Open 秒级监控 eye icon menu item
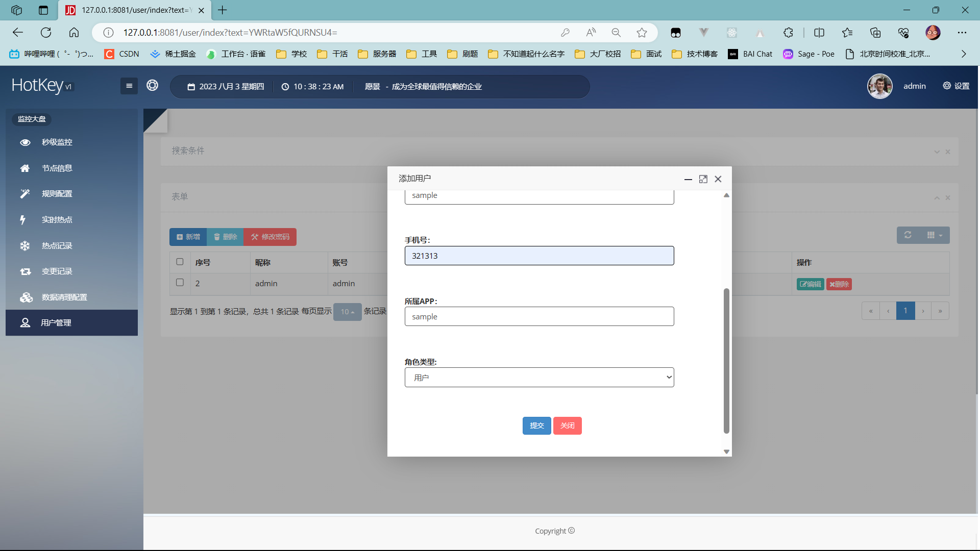The width and height of the screenshot is (980, 551). (x=25, y=142)
